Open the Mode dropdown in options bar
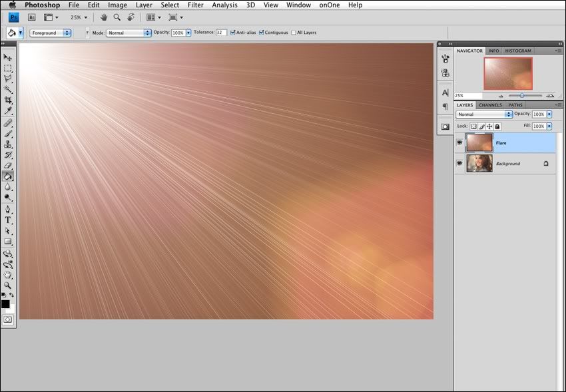The height and width of the screenshot is (392, 566). [x=129, y=33]
